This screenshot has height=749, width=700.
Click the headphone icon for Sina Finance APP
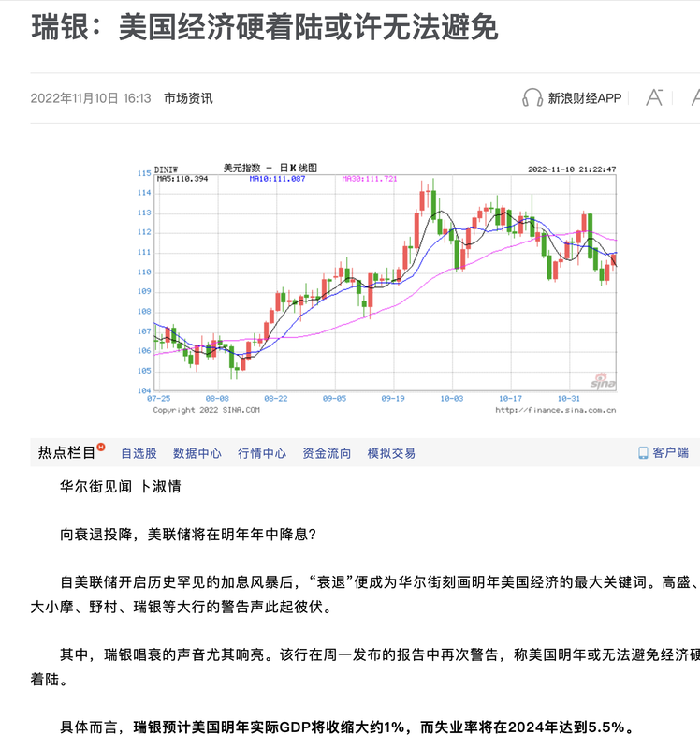pyautogui.click(x=532, y=97)
